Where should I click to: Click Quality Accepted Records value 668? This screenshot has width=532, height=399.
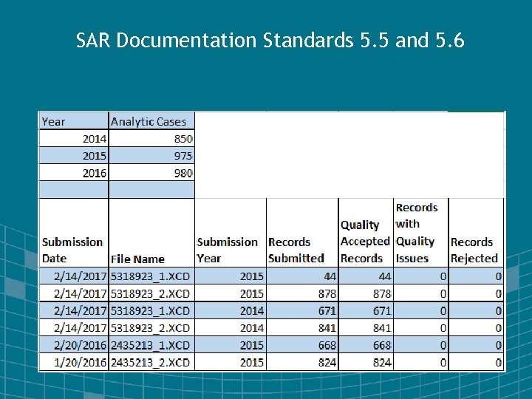coord(366,345)
